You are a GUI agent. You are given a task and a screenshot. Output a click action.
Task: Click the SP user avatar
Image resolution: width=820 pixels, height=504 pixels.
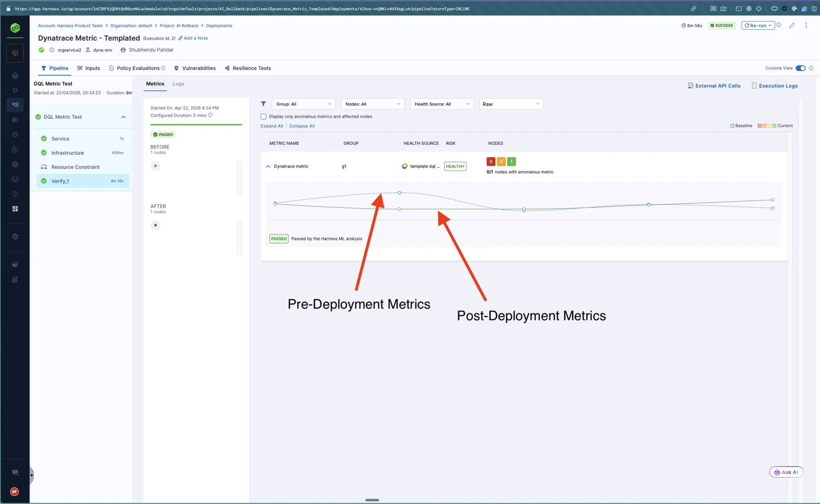click(15, 492)
